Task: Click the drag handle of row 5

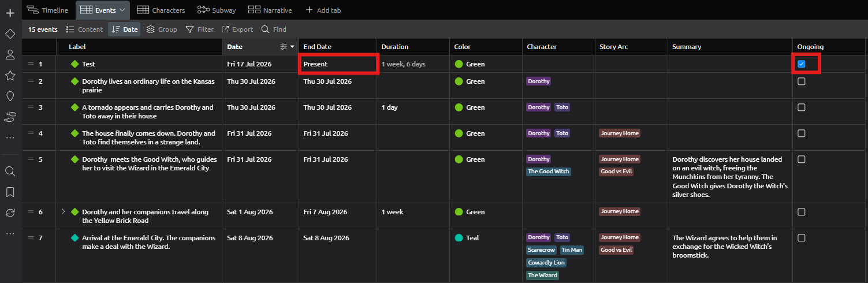Action: 31,159
